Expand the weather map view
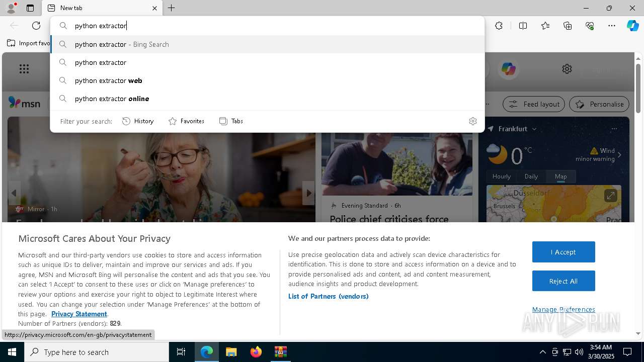Screen dimensions: 644x362 [x=610, y=196]
